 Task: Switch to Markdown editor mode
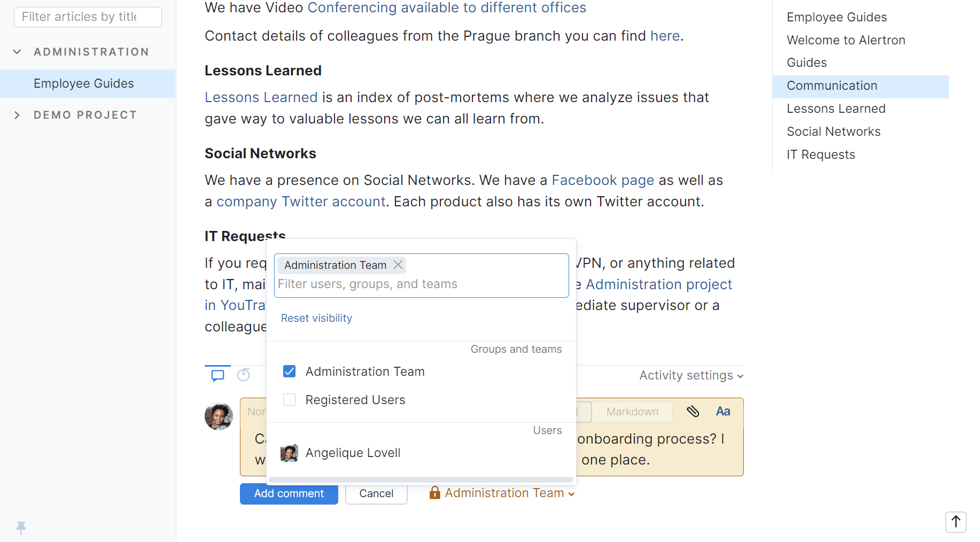click(x=632, y=412)
